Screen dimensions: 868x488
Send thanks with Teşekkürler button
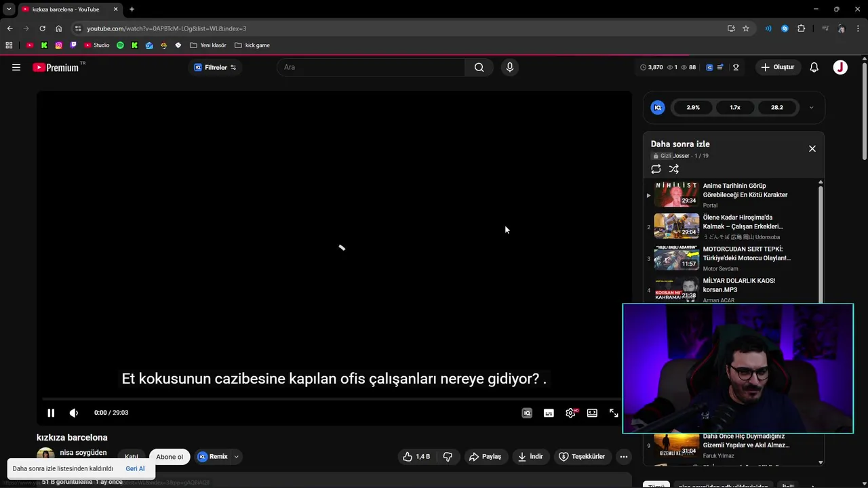(582, 457)
